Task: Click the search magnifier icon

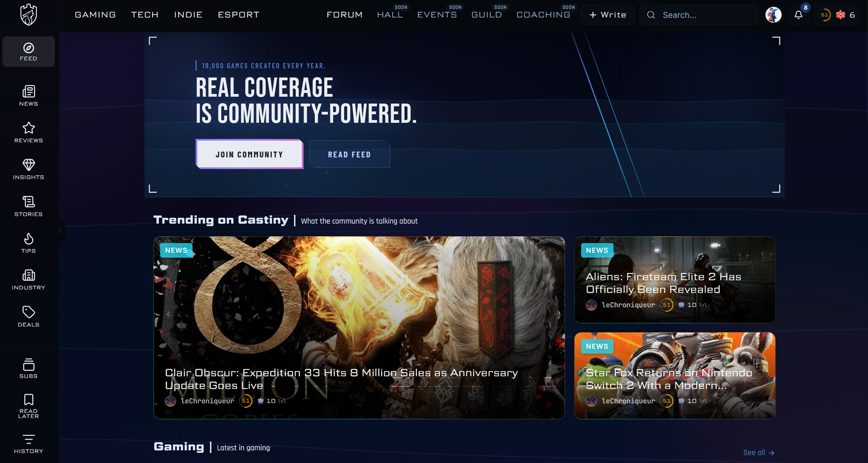Action: click(651, 15)
